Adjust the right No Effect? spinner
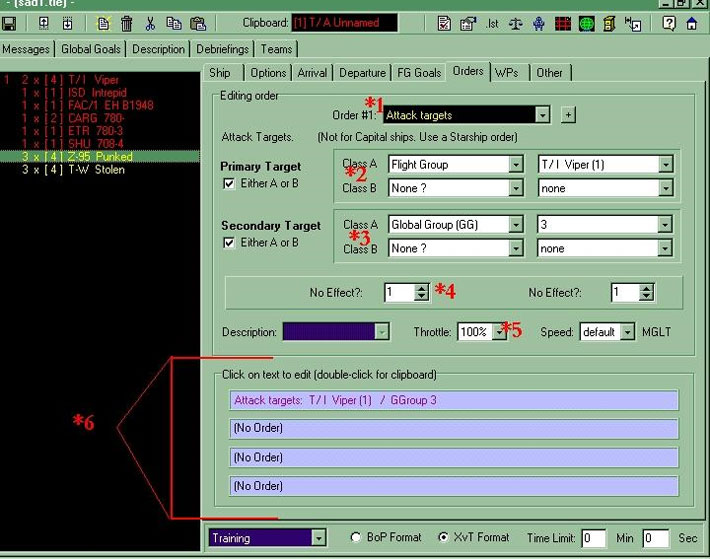710x559 pixels. (x=647, y=292)
